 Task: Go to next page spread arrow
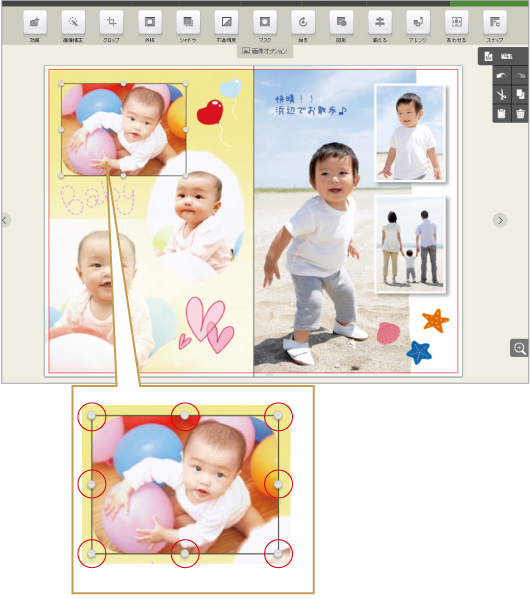tap(500, 220)
